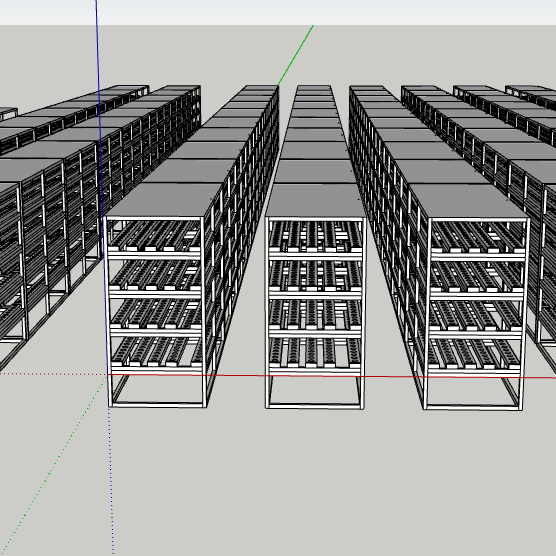Screen dimensions: 556x556
Task: Select the front-right rack's gray top panel
Action: [x=469, y=201]
